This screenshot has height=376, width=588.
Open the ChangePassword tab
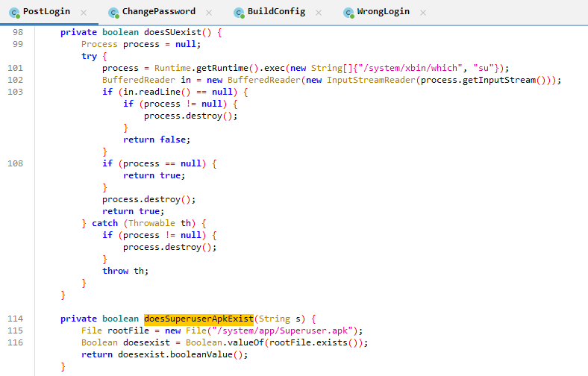click(x=159, y=12)
